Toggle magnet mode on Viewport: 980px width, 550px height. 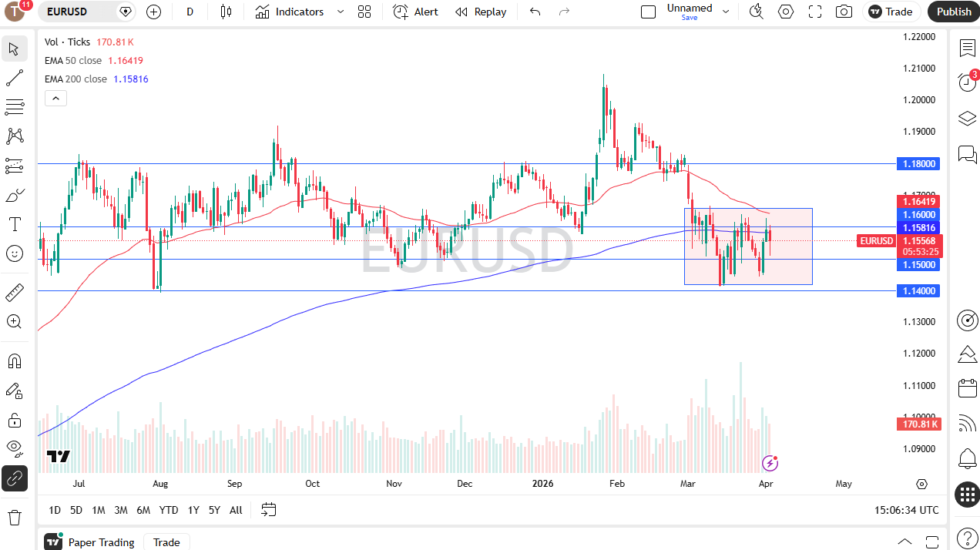click(15, 361)
